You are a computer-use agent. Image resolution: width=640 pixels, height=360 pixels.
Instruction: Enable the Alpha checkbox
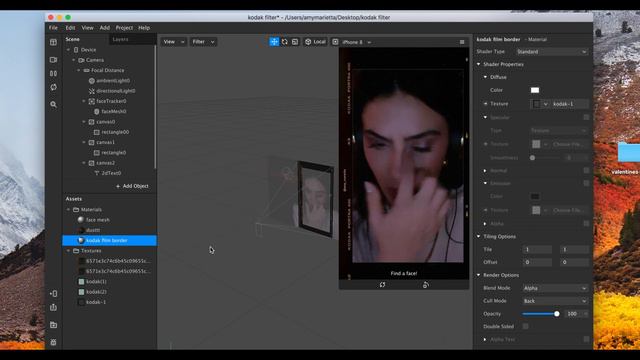click(586, 223)
